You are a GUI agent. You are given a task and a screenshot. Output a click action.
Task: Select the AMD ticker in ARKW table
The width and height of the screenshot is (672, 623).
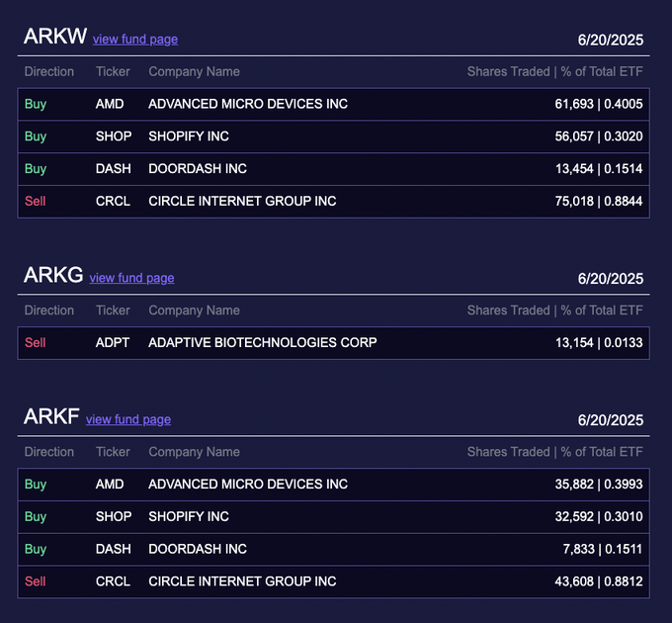pyautogui.click(x=110, y=104)
